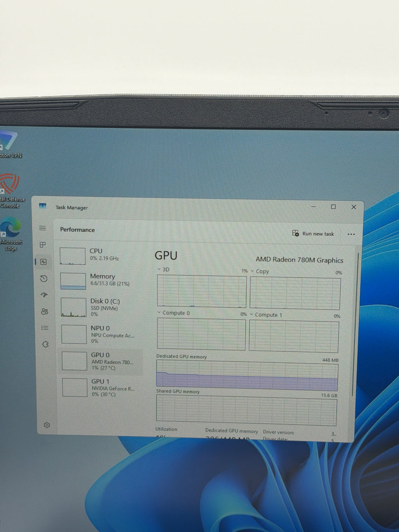Open the Proton VPN desktop shortcut

point(10,145)
